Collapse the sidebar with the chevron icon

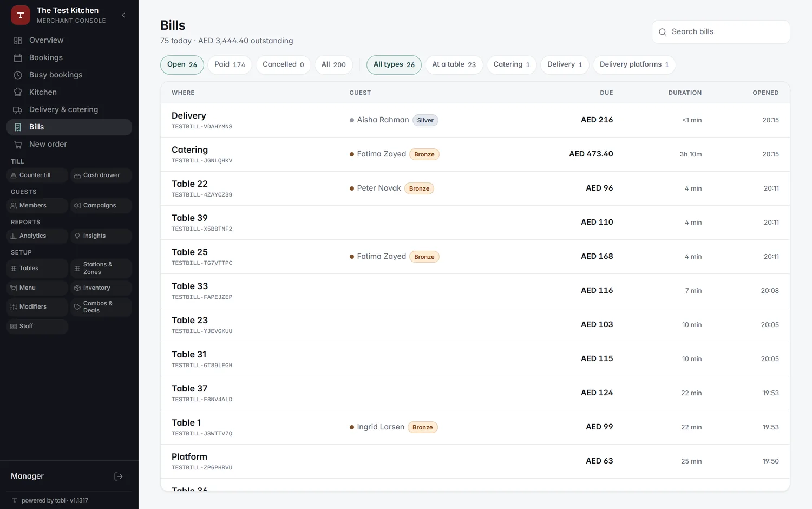(x=123, y=15)
